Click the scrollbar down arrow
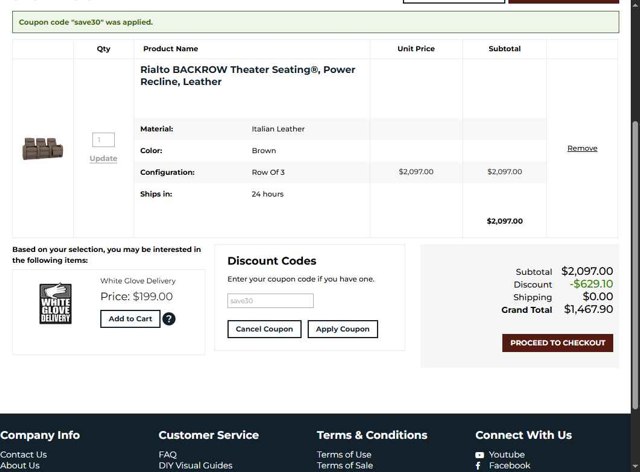The image size is (640, 472). tap(635, 467)
